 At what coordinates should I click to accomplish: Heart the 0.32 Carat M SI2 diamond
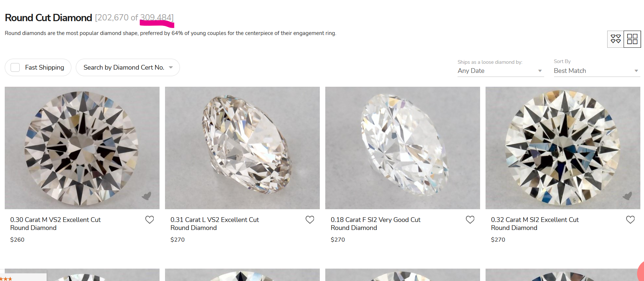pyautogui.click(x=630, y=220)
